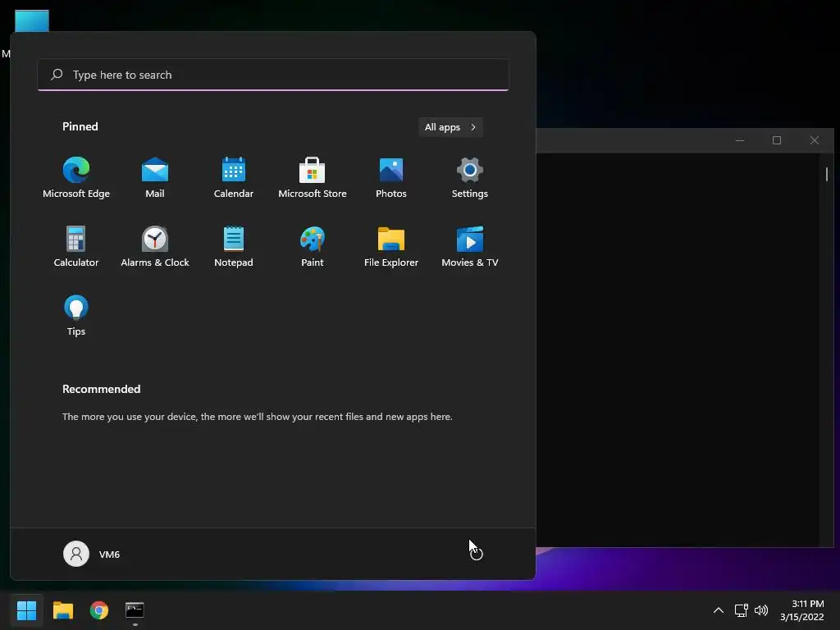
Task: Open Microsoft Store
Action: click(x=313, y=178)
